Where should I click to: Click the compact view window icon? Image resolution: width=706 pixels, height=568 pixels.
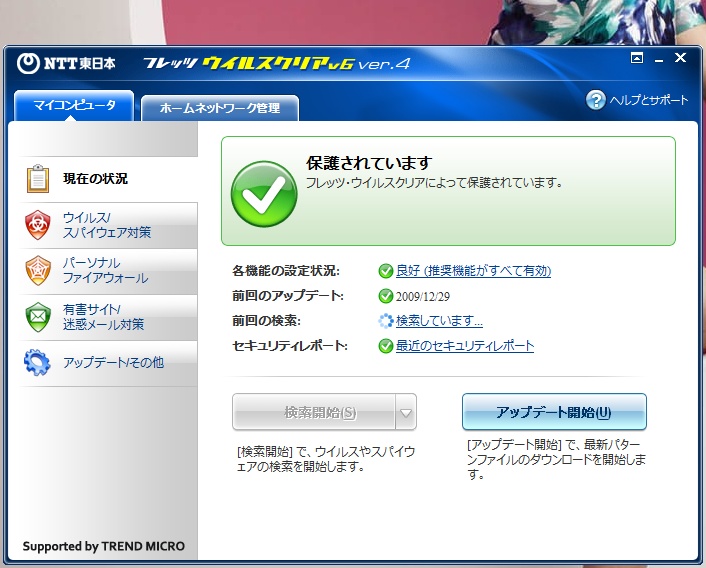pyautogui.click(x=637, y=58)
